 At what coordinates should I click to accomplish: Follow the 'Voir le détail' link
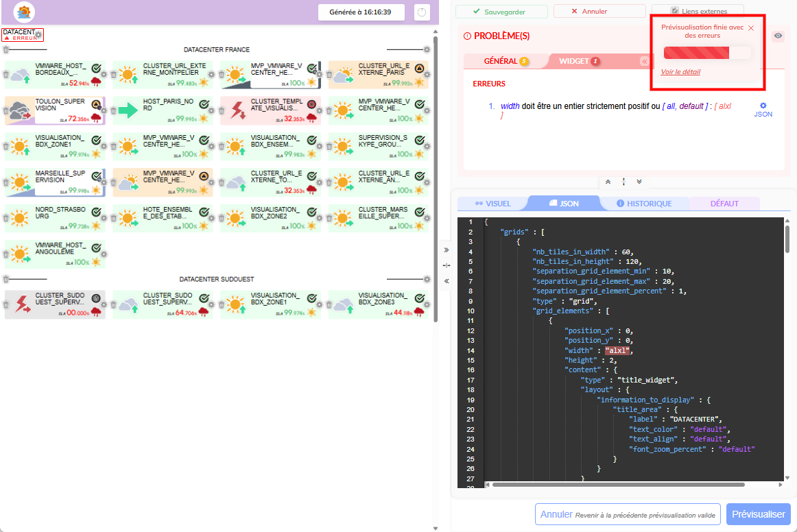(680, 72)
